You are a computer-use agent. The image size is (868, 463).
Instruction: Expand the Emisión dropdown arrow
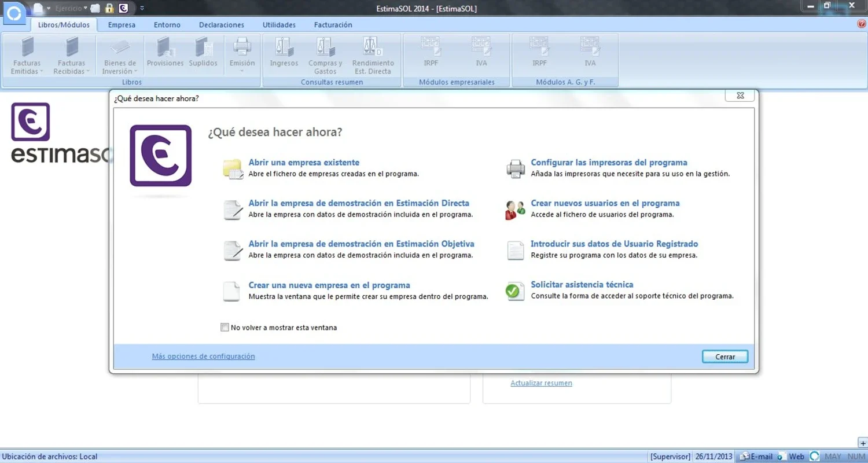(242, 72)
